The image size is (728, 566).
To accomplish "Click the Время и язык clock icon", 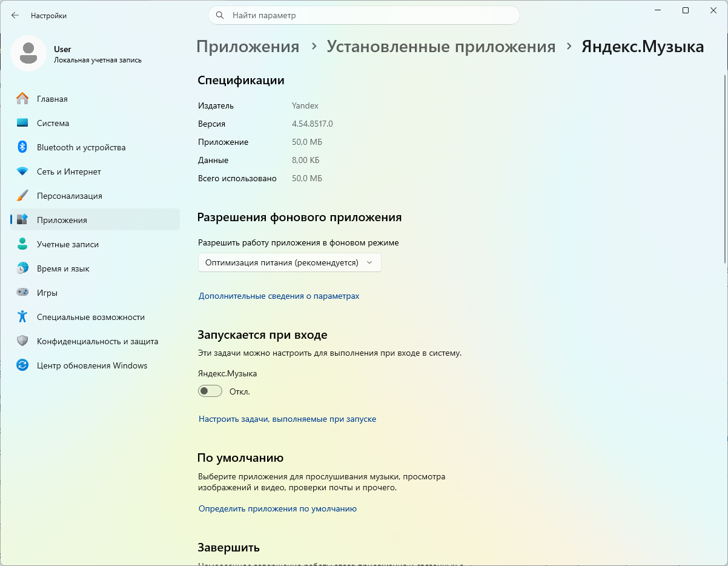I will click(x=22, y=268).
